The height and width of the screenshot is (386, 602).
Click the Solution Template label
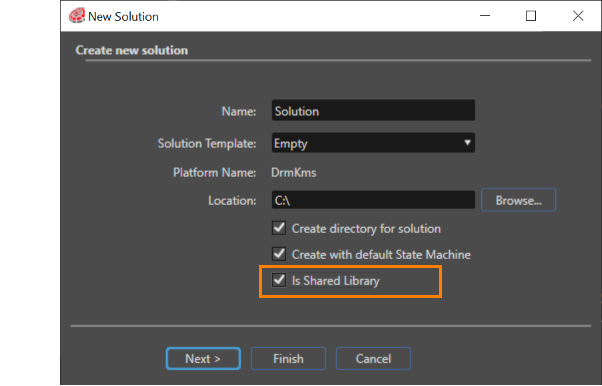click(x=207, y=143)
